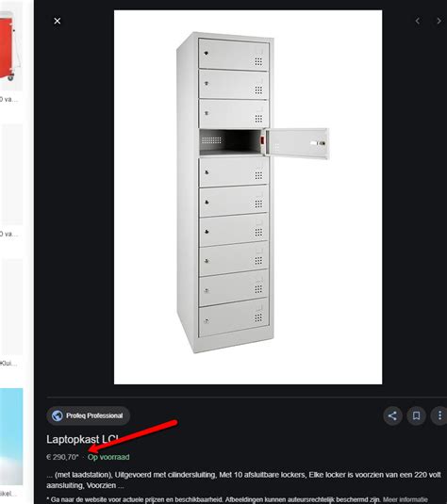This screenshot has width=447, height=504.
Task: Click the € 290,70 price text
Action: click(x=62, y=457)
